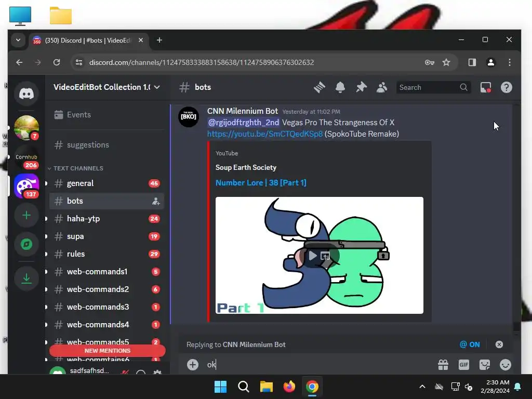The image size is (532, 399).
Task: Show pinned messages pin icon
Action: coord(362,87)
